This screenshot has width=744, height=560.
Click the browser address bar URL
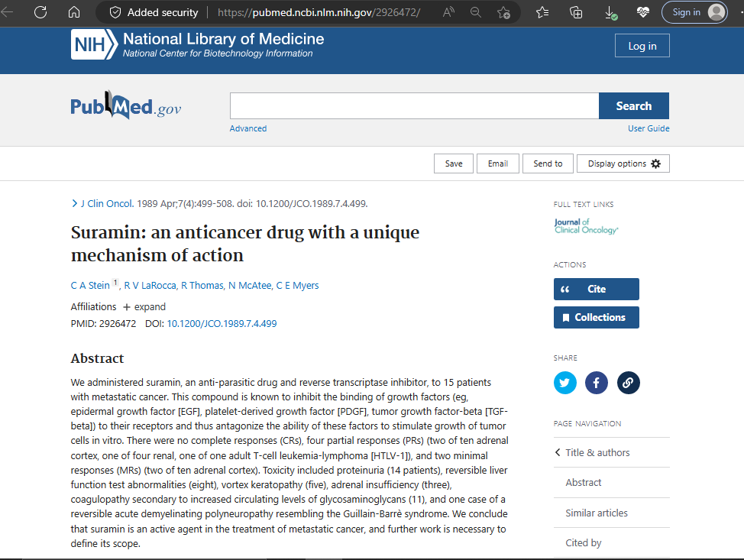(319, 12)
